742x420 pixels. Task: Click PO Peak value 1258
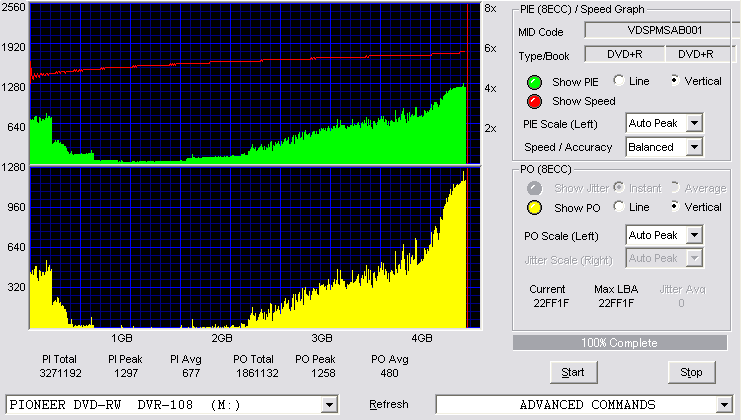tap(323, 373)
